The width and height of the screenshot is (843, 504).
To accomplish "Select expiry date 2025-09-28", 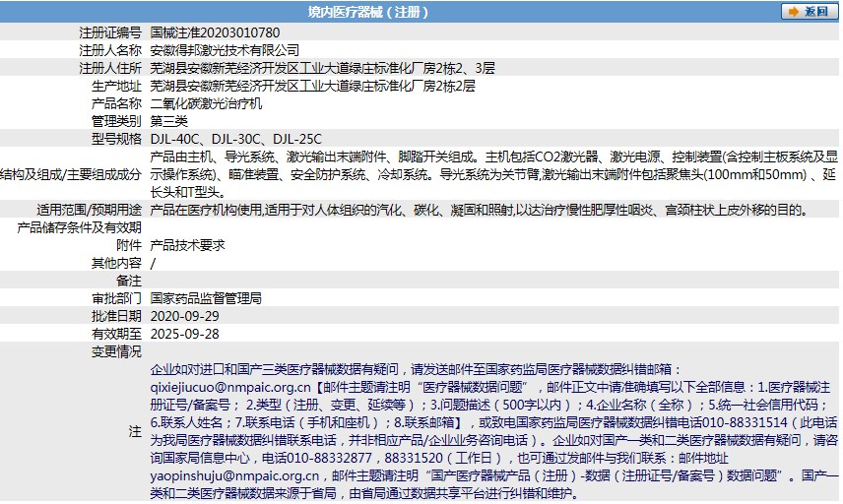I will tap(184, 335).
